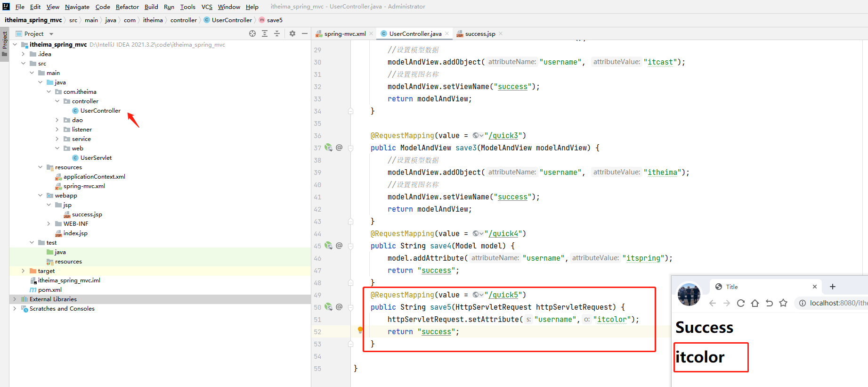868x387 pixels.
Task: Select index.jsp in project tree
Action: coord(75,233)
